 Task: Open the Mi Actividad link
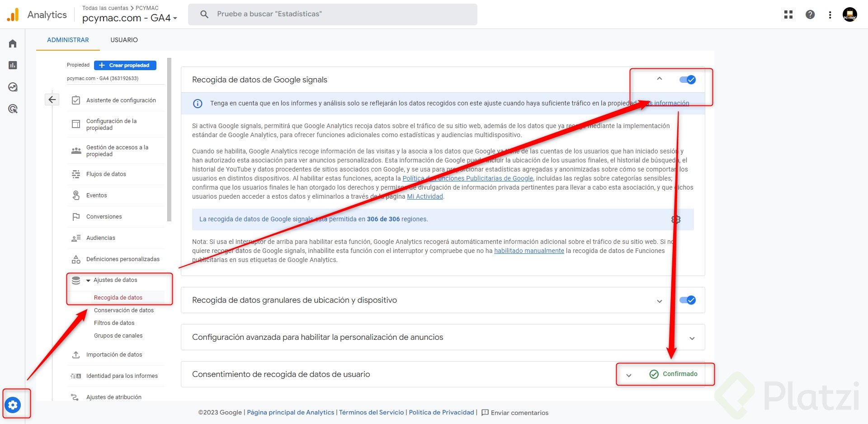pos(425,196)
